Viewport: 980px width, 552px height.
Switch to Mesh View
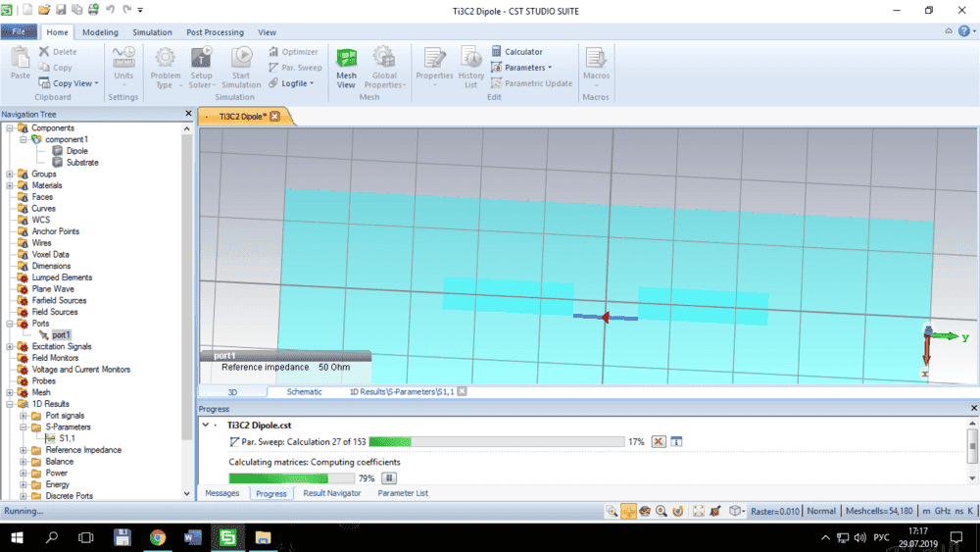click(346, 67)
